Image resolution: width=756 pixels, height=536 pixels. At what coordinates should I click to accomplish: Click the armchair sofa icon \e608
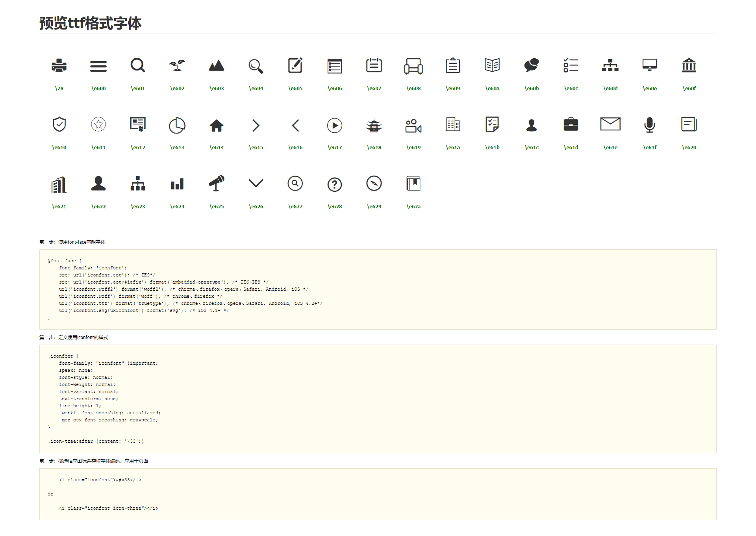413,66
